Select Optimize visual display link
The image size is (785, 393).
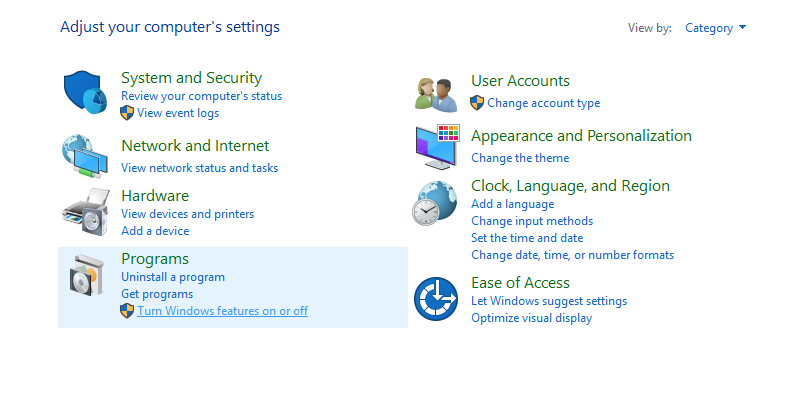pos(531,318)
